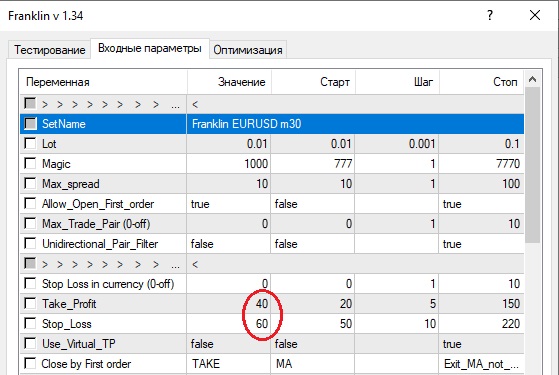Open Use_Virtual_TP stop value true
This screenshot has height=375, width=559.
481,344
